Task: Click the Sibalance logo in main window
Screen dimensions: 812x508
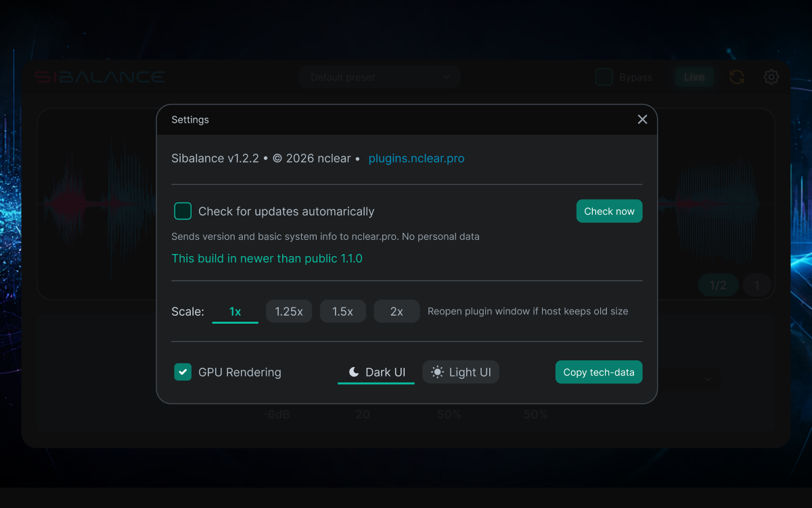Action: click(x=100, y=77)
